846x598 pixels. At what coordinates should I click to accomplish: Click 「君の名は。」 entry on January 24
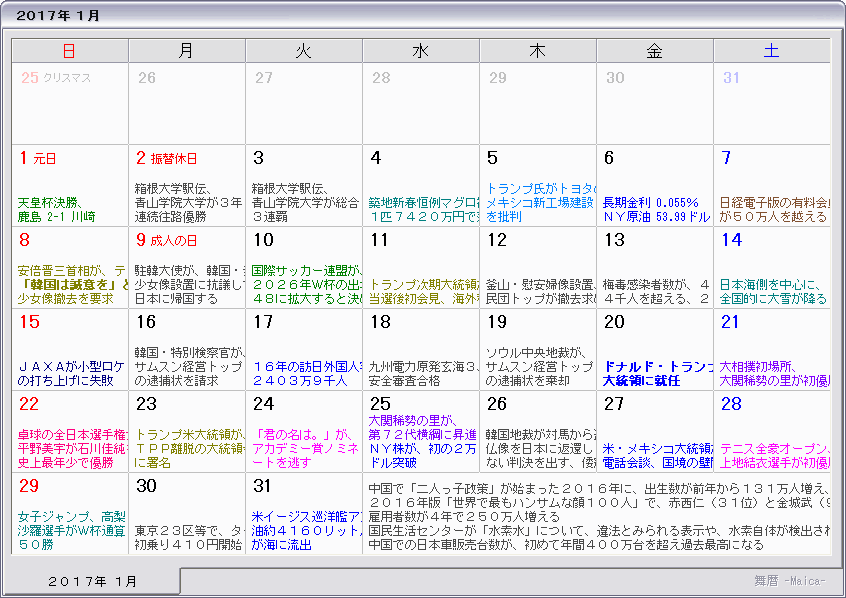coord(306,449)
